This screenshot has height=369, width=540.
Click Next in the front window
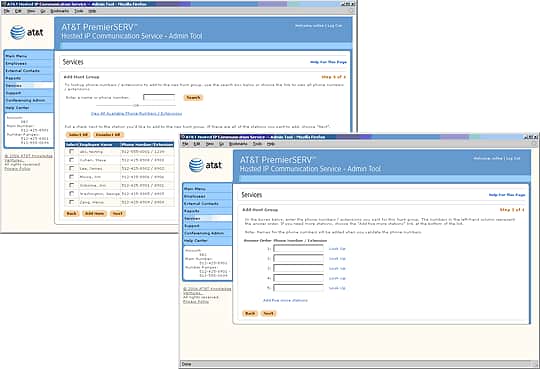click(268, 313)
